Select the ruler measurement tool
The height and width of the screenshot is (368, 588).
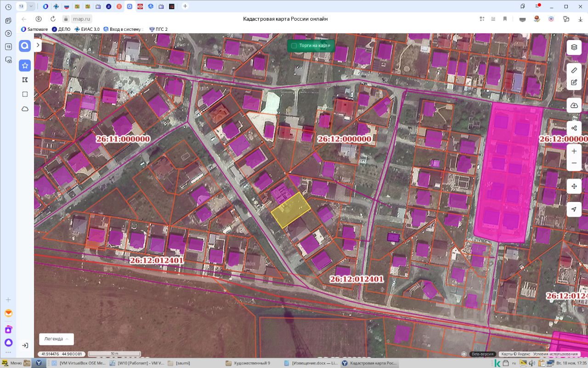[574, 70]
